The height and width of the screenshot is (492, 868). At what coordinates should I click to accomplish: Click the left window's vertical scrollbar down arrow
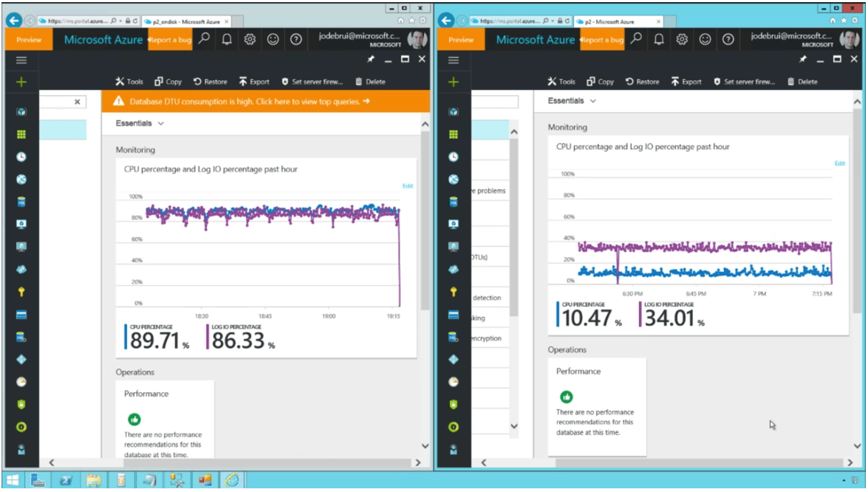(425, 446)
